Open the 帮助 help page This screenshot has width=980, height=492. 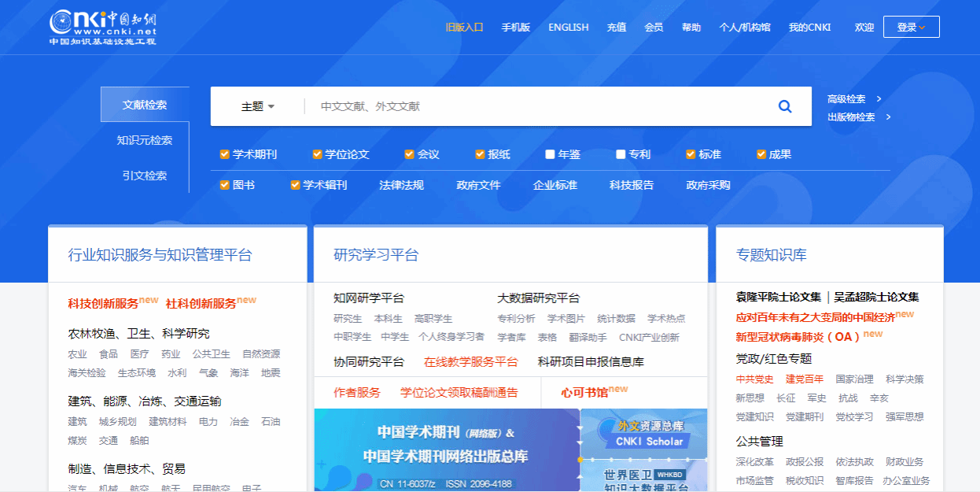(691, 28)
